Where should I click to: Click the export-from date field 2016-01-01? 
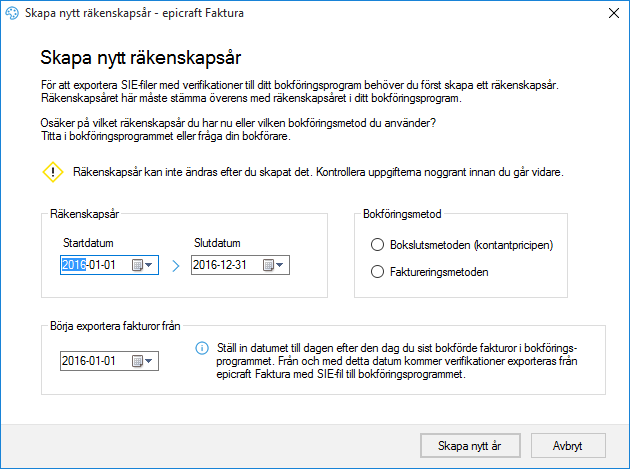pos(109,361)
